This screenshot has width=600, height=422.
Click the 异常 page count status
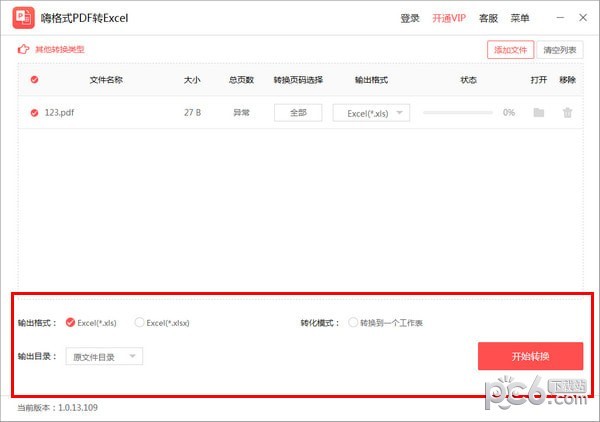click(241, 112)
